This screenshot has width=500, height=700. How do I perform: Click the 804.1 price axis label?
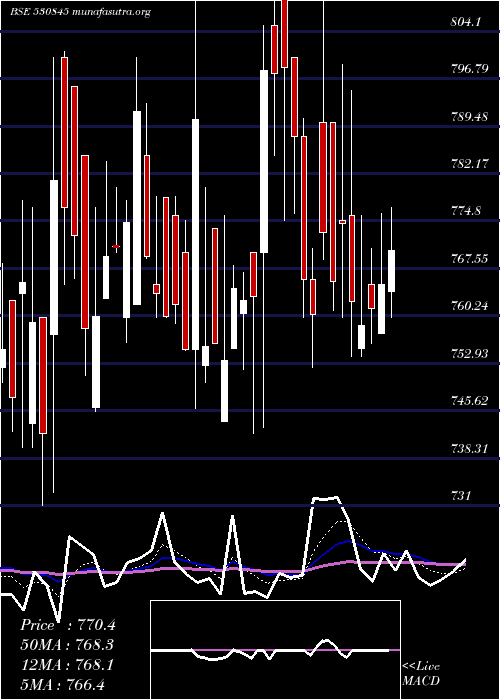point(465,21)
